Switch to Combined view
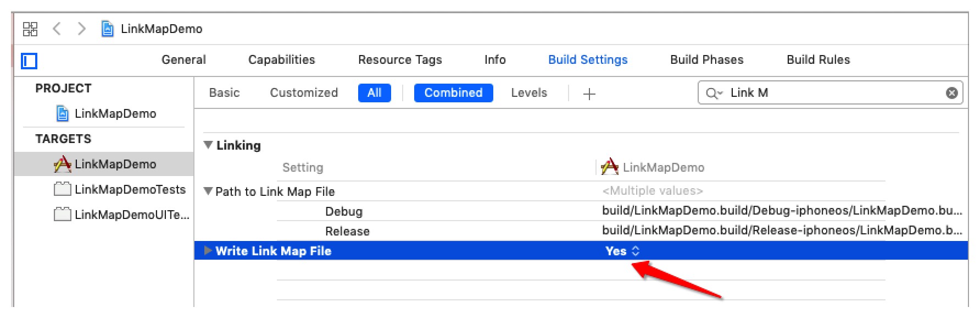This screenshot has width=980, height=318. (453, 93)
